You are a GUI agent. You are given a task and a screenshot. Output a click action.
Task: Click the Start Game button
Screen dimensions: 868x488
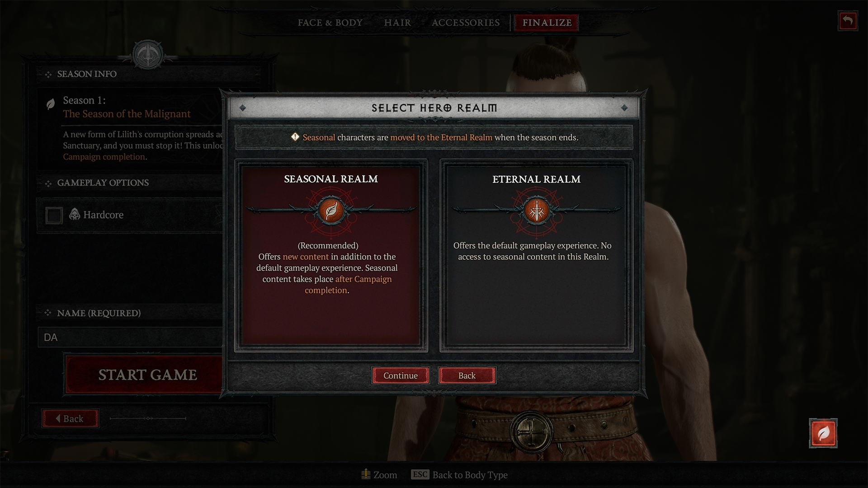[x=148, y=375]
